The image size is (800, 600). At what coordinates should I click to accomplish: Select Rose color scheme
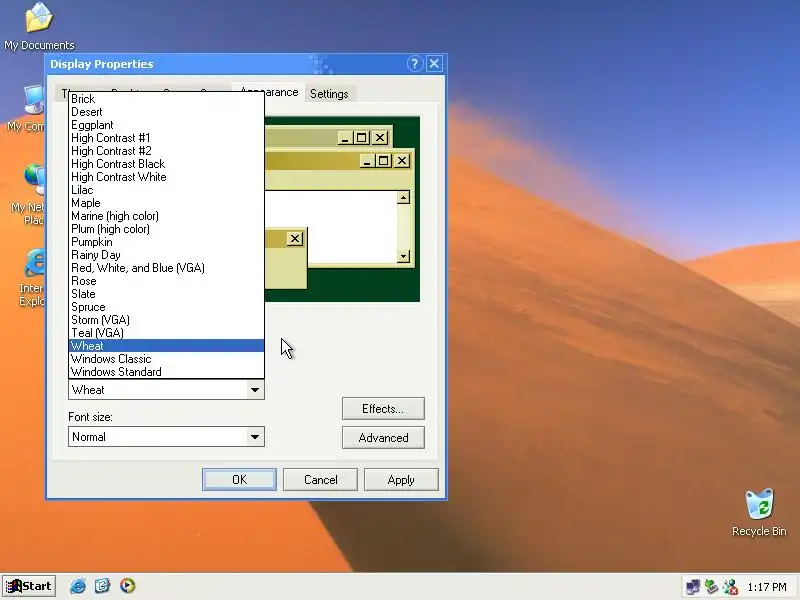click(x=166, y=281)
